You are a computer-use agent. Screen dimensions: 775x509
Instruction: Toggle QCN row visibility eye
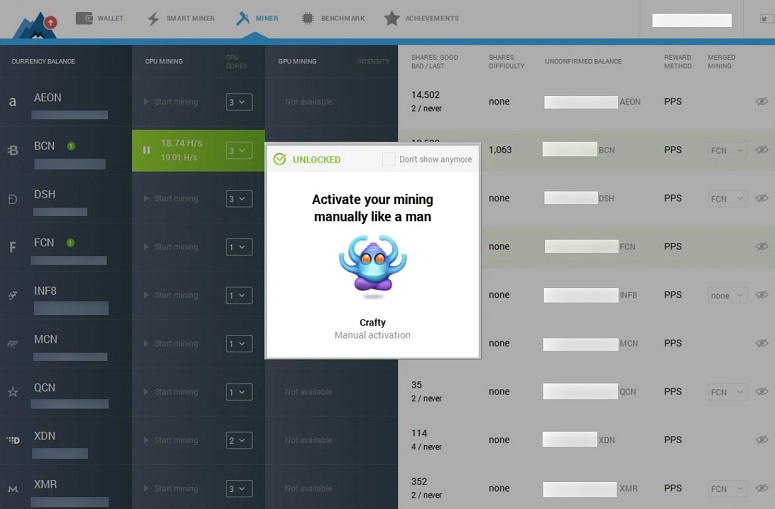[762, 391]
